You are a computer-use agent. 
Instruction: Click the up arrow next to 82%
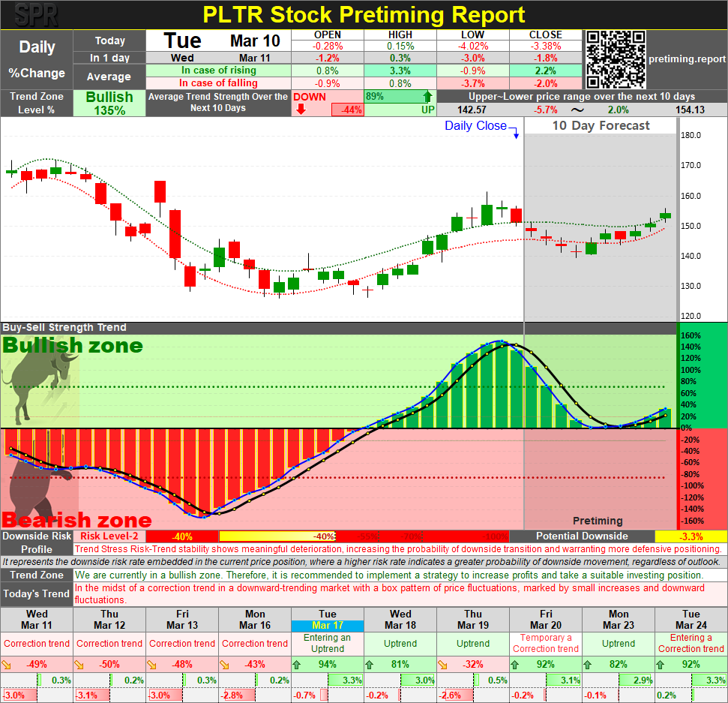[x=588, y=665]
